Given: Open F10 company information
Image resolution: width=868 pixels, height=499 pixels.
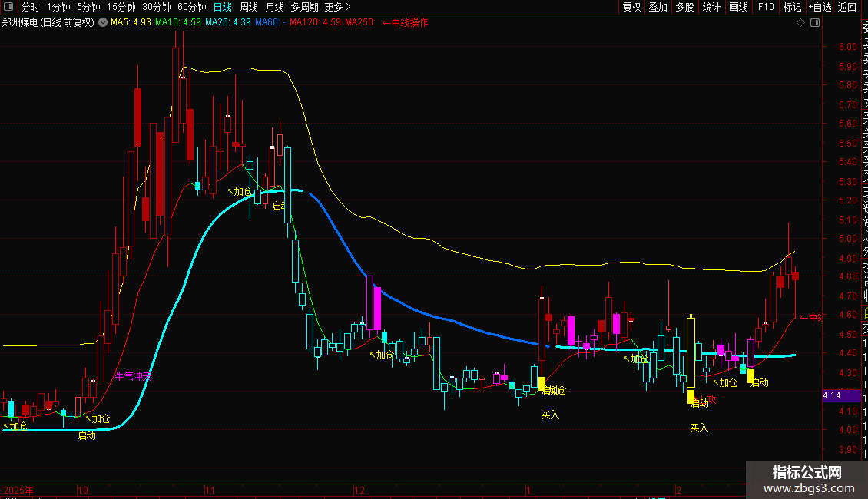Looking at the screenshot, I should coord(766,7).
